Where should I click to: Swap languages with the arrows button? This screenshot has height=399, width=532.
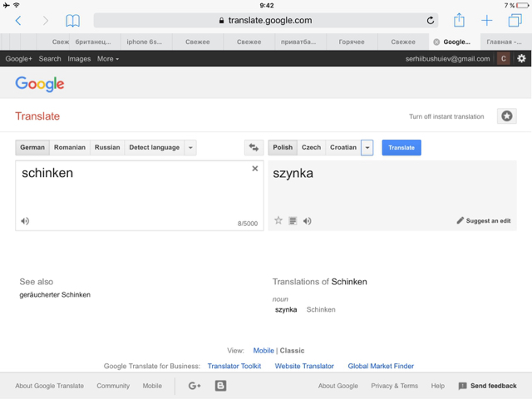click(x=254, y=147)
